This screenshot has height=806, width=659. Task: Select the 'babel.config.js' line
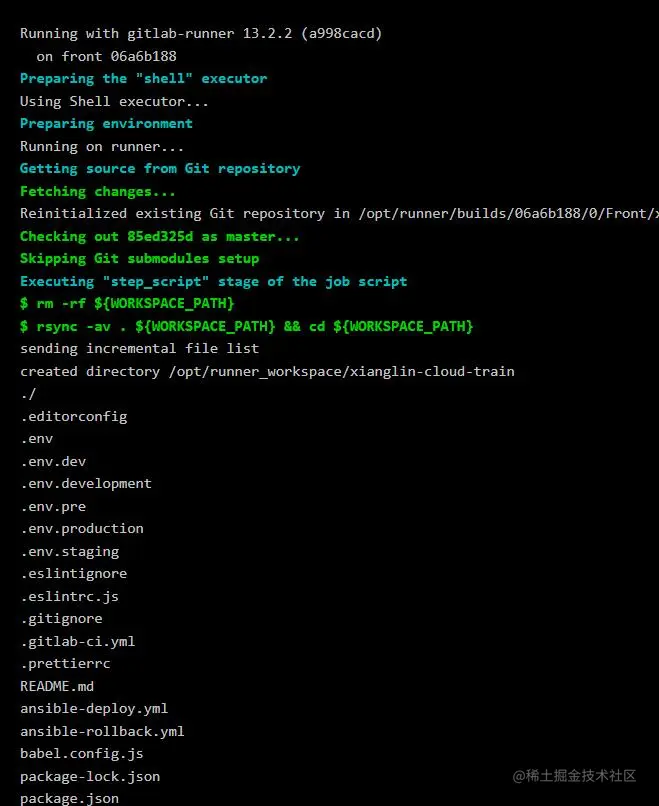(x=82, y=754)
